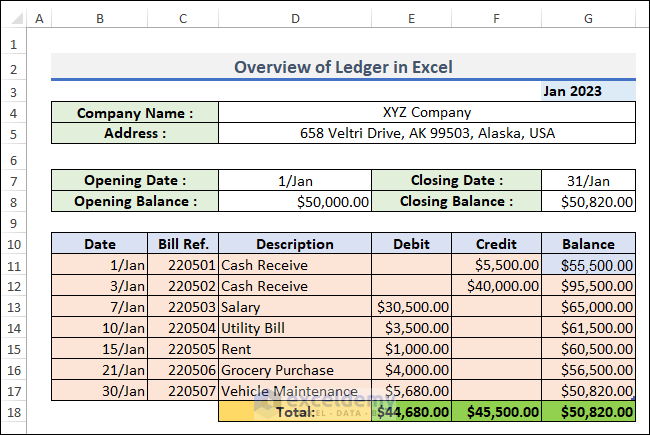This screenshot has height=435, width=650.
Task: Select row 10 header
Action: [x=14, y=244]
